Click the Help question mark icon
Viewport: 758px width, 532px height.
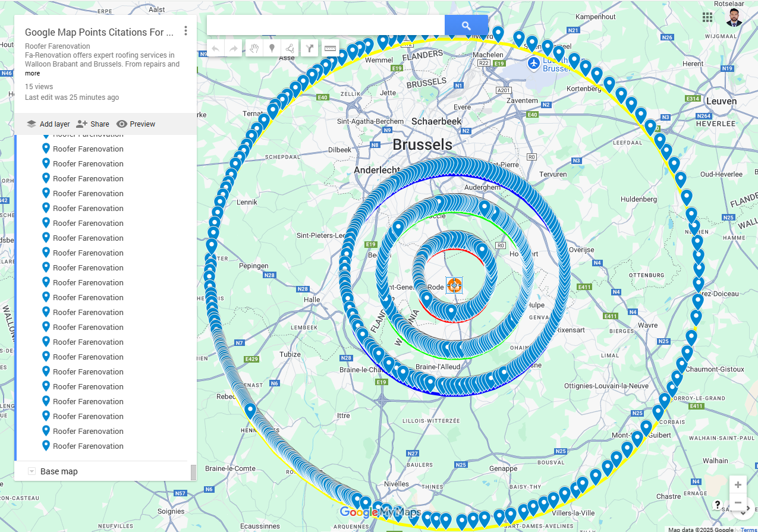click(x=718, y=505)
